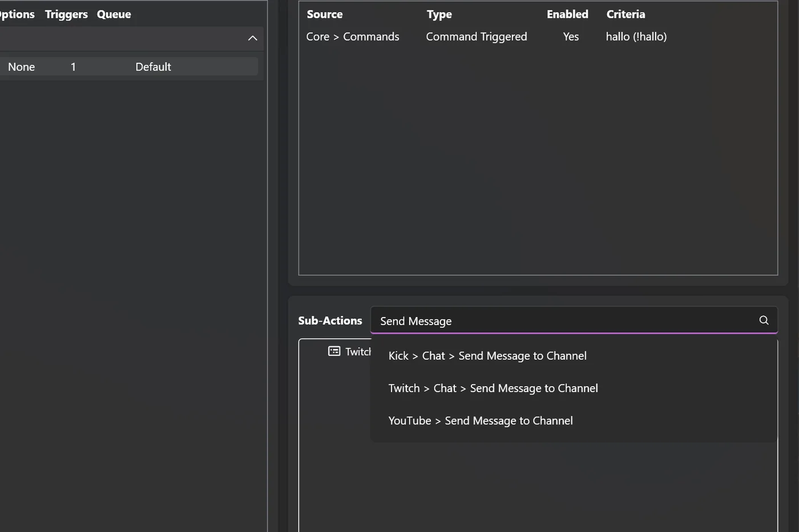Screen dimensions: 799x532
Task: Sort by the Criteria column header
Action: pyautogui.click(x=626, y=14)
